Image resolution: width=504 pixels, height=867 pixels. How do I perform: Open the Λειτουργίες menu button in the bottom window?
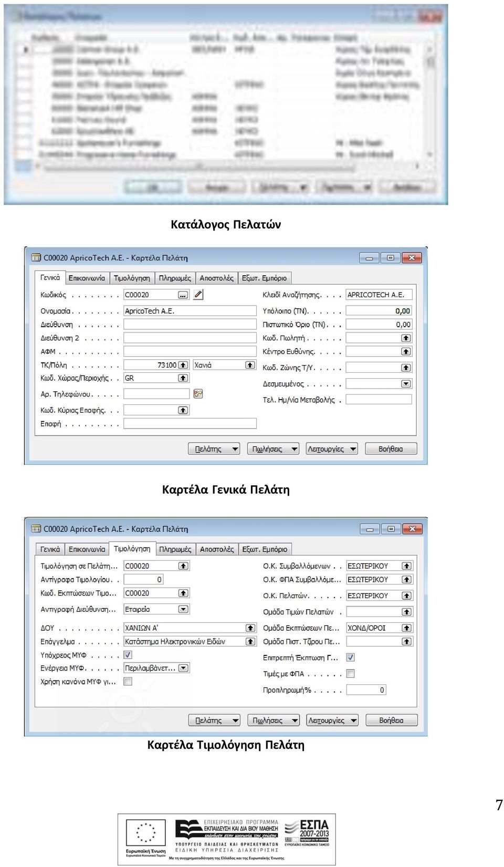[x=332, y=720]
